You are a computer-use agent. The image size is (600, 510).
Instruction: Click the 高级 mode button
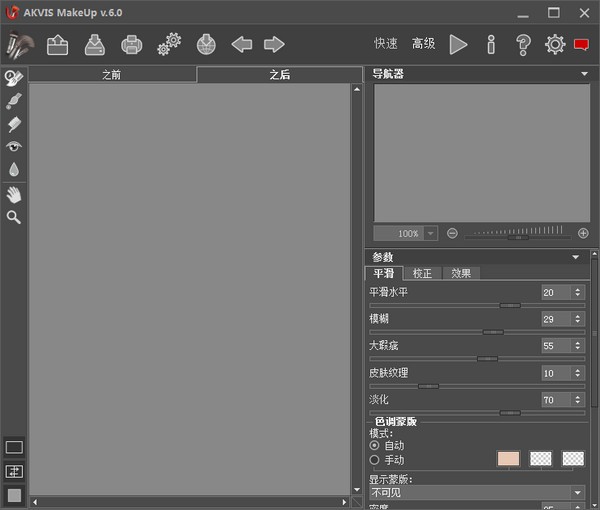(x=423, y=44)
